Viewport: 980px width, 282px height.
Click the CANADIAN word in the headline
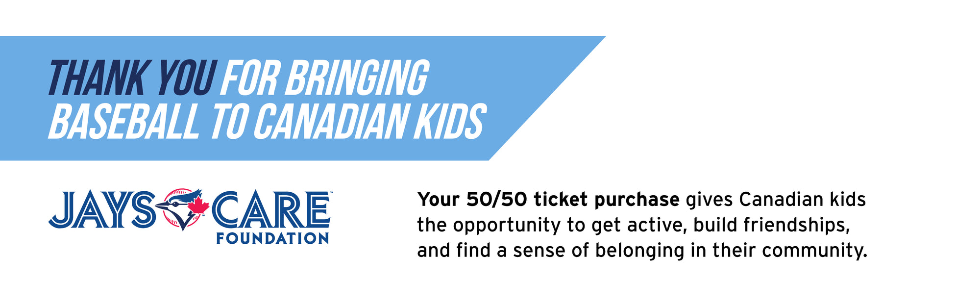click(x=331, y=121)
